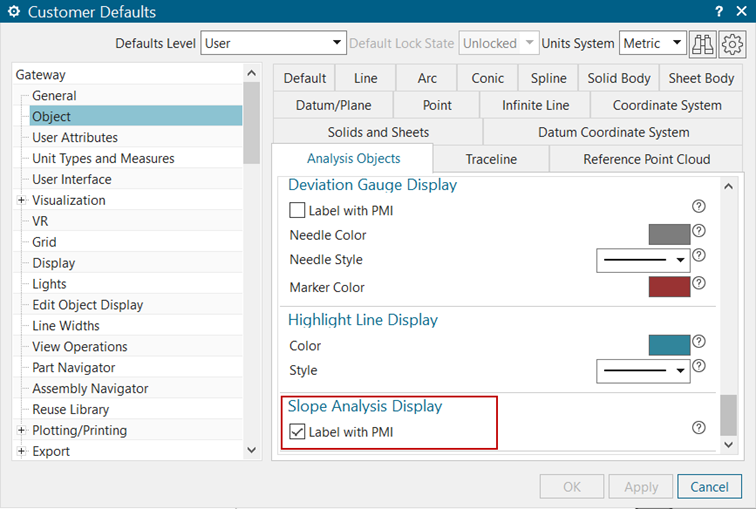The width and height of the screenshot is (756, 509).
Task: Open the Units System Metric dropdown
Action: pyautogui.click(x=652, y=44)
